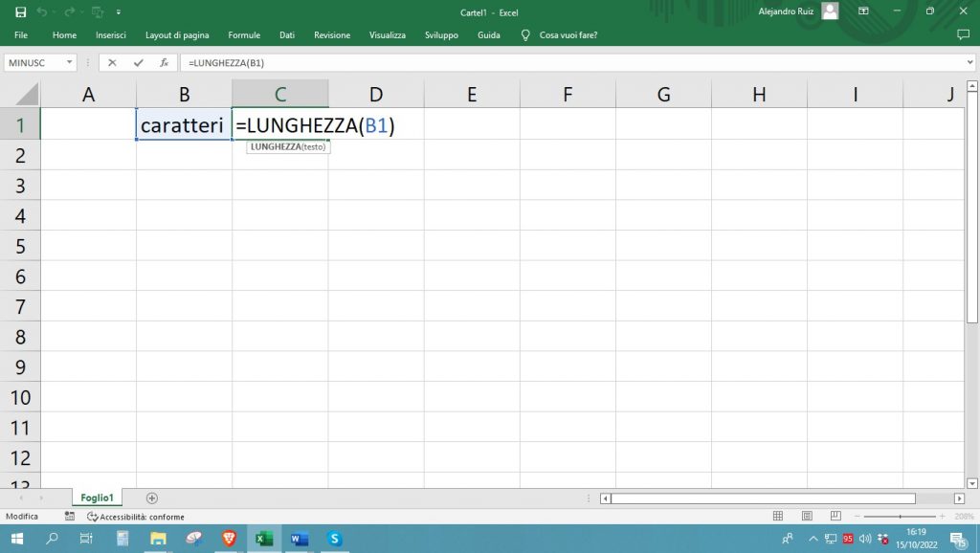Image resolution: width=980 pixels, height=553 pixels.
Task: Select cell B1 containing "caratteri"
Action: (x=184, y=125)
